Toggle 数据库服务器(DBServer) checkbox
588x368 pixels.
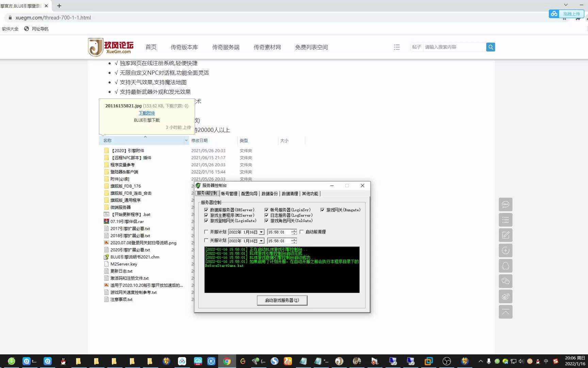pos(206,210)
